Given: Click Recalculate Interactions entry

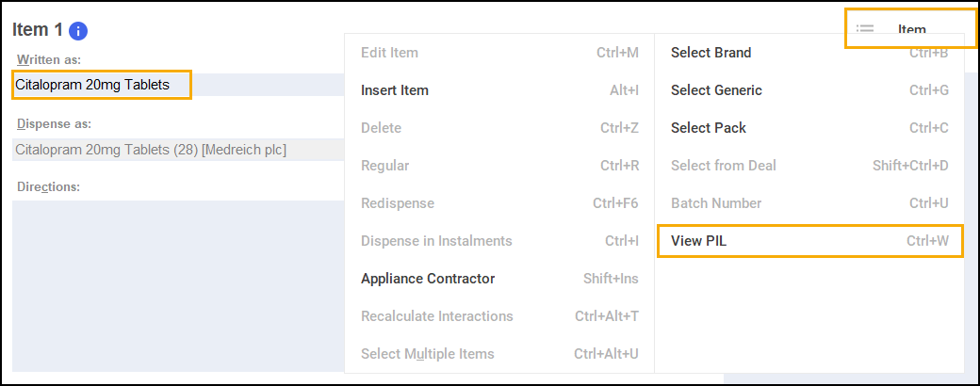Looking at the screenshot, I should pos(499,316).
